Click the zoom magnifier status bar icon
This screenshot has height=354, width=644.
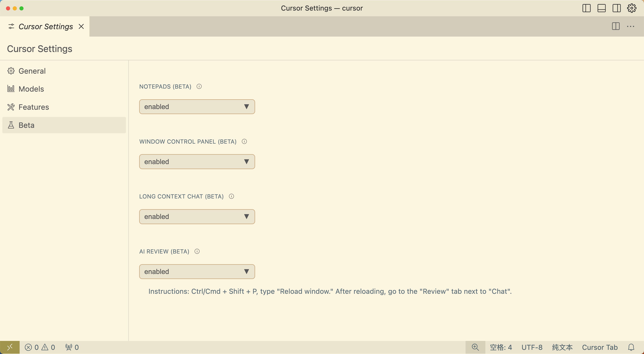(475, 347)
